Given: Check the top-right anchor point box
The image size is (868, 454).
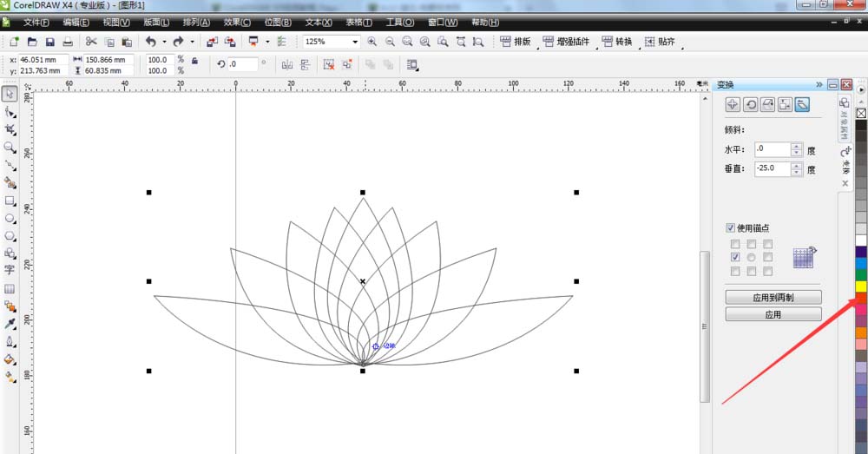Looking at the screenshot, I should (x=768, y=244).
